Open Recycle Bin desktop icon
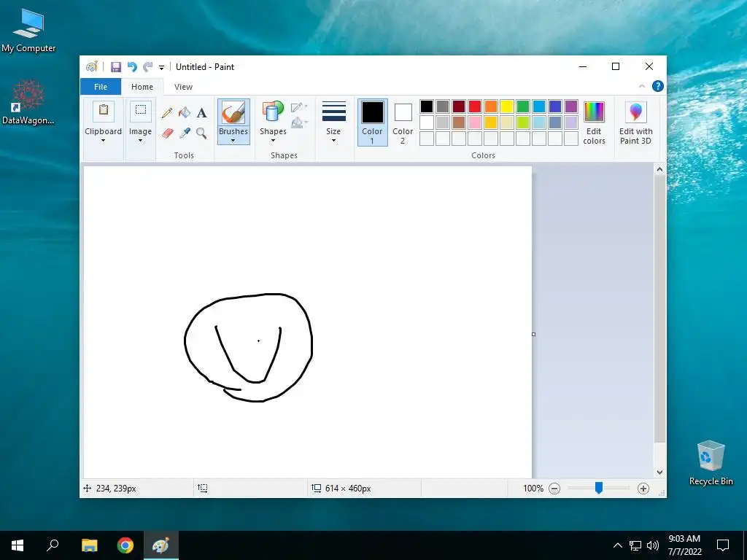Screen dimensions: 747x560 tap(711, 463)
